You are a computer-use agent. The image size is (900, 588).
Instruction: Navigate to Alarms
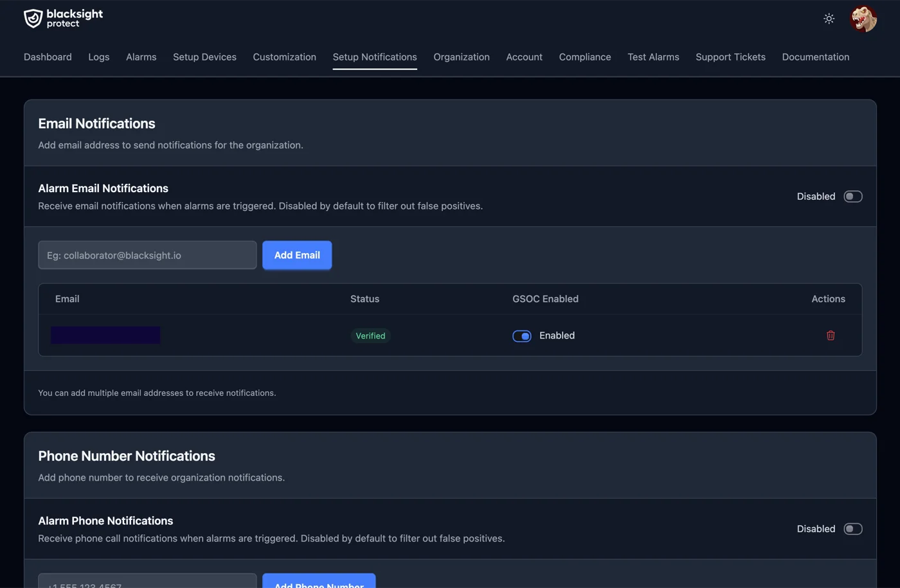click(x=141, y=57)
